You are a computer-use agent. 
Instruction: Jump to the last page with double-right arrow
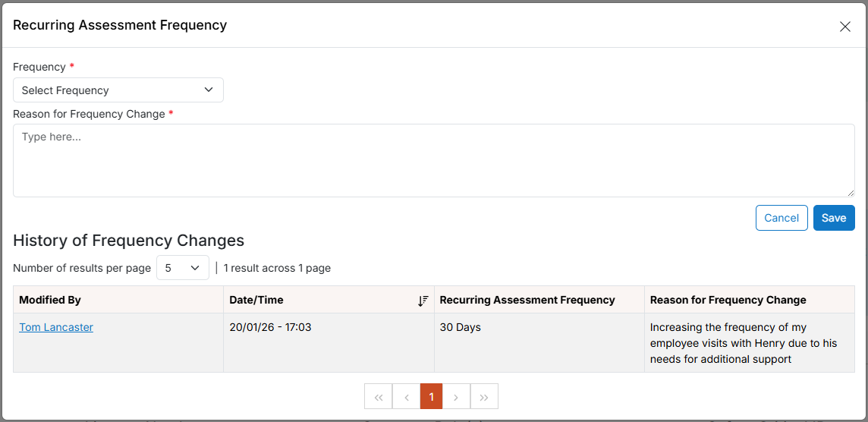(x=484, y=396)
